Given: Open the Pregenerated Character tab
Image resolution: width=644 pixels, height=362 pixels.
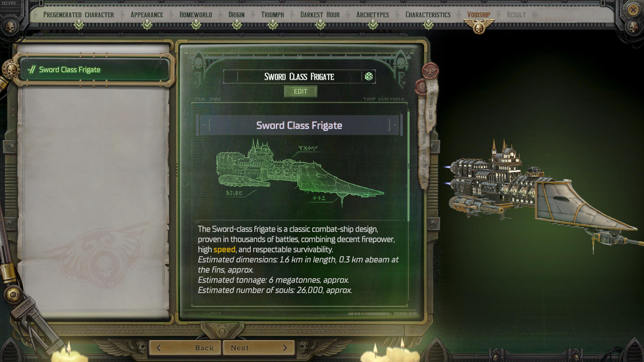Looking at the screenshot, I should coord(78,15).
